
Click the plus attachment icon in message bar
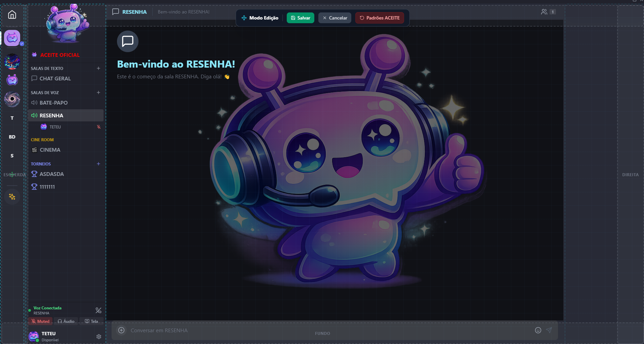[x=121, y=330]
